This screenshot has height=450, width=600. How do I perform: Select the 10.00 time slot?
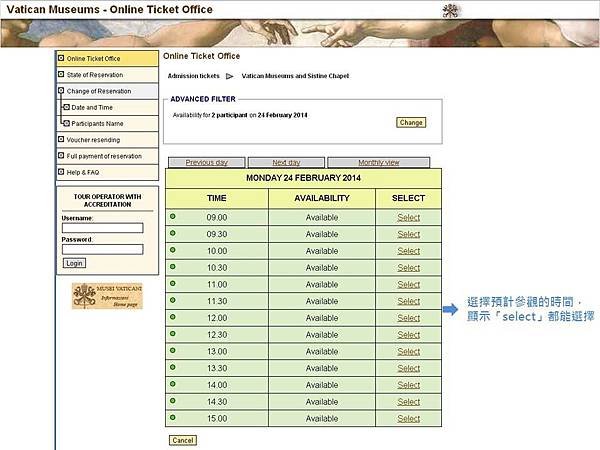pyautogui.click(x=409, y=251)
